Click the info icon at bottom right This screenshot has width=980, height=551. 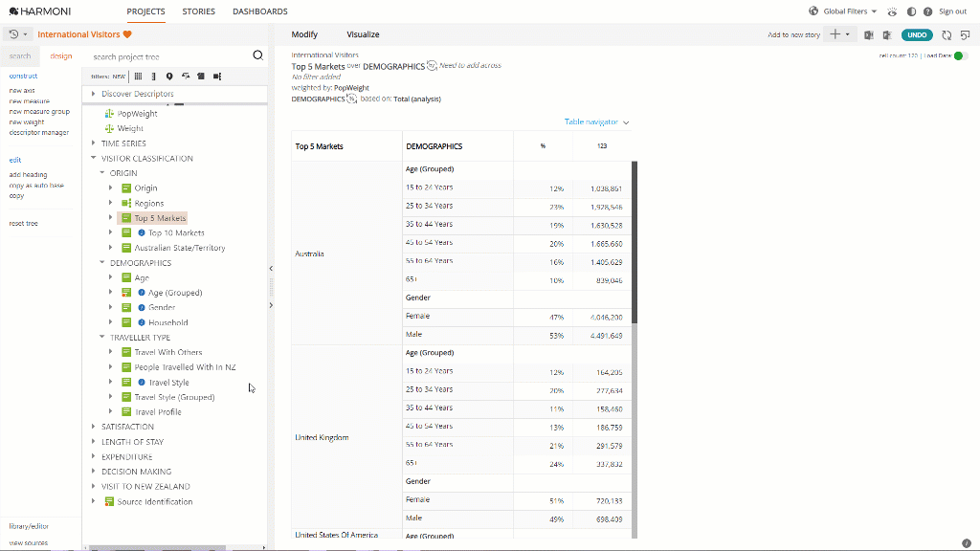(x=967, y=543)
